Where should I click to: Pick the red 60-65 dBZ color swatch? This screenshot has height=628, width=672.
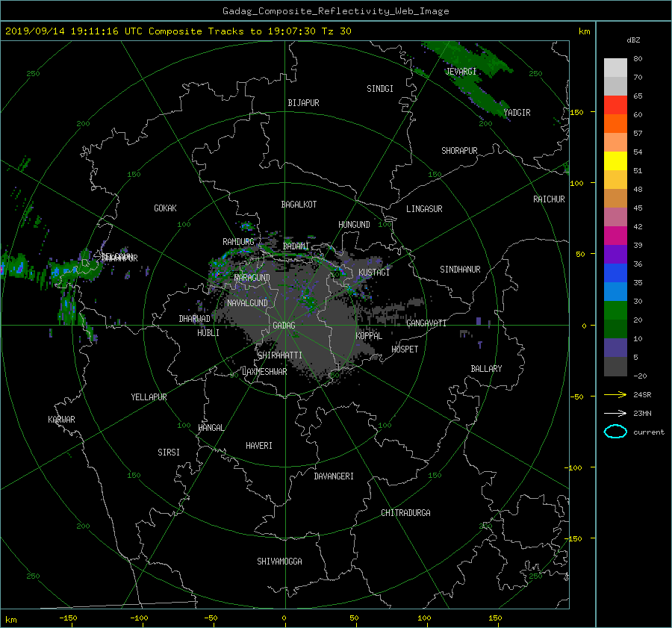pos(615,105)
